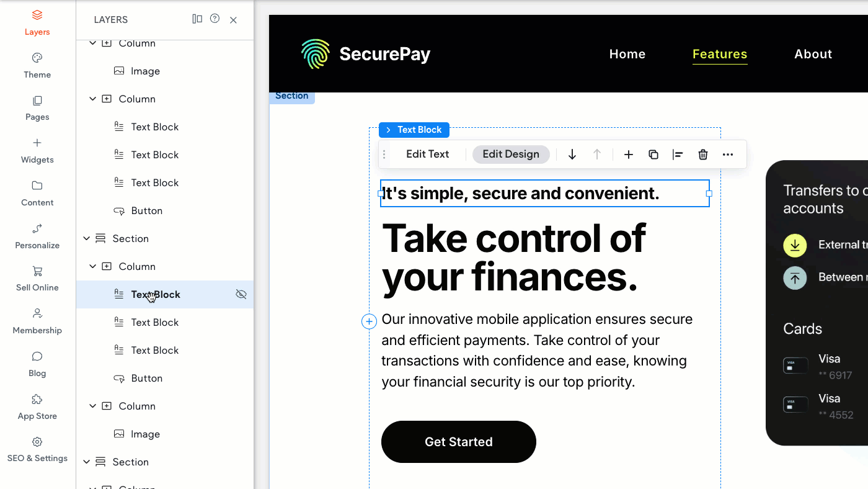Go to Sell Online settings
The image size is (868, 489).
click(x=37, y=278)
